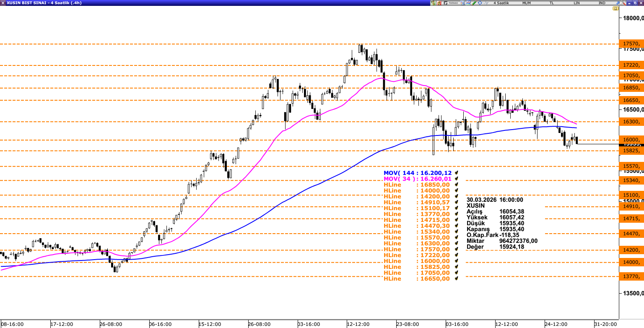Toggle the MOV(144) indicator checkmark
Viewport: 644px width, 328px height.
click(456, 173)
